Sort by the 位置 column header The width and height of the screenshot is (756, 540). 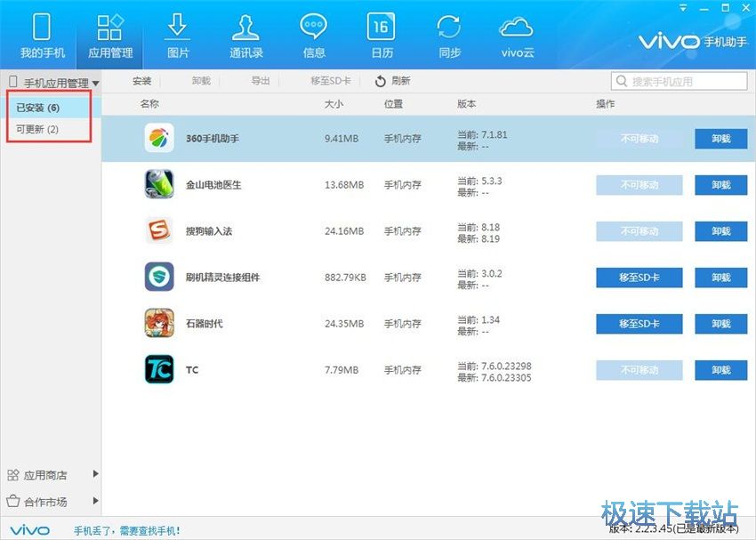[393, 104]
